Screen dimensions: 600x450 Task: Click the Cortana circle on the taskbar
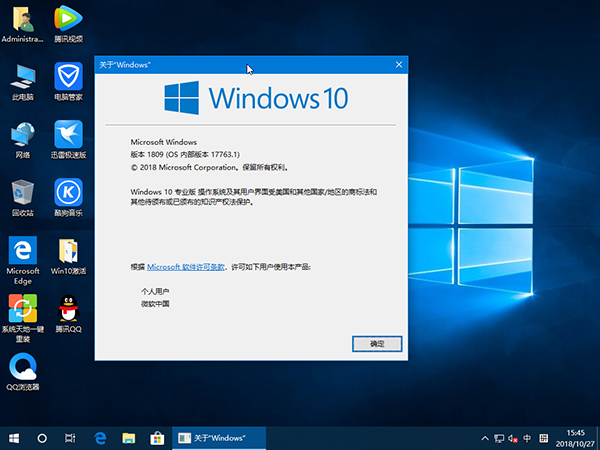pyautogui.click(x=43, y=437)
